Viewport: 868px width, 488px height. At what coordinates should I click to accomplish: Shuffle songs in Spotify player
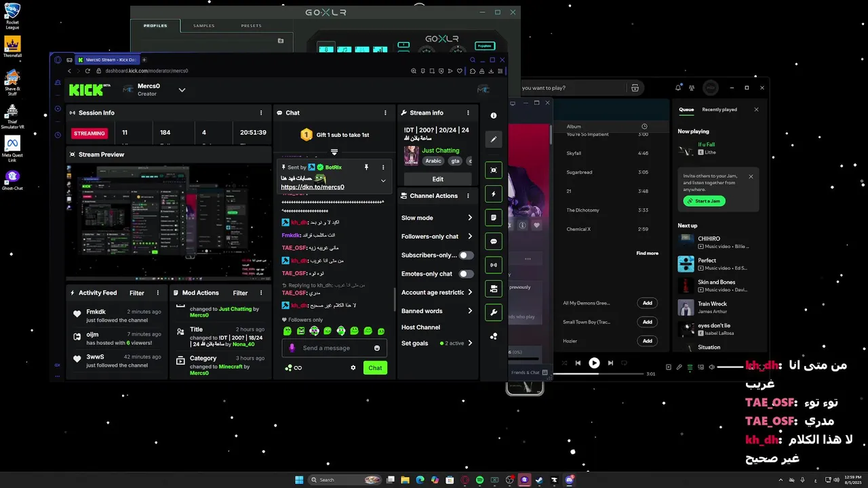tap(563, 363)
